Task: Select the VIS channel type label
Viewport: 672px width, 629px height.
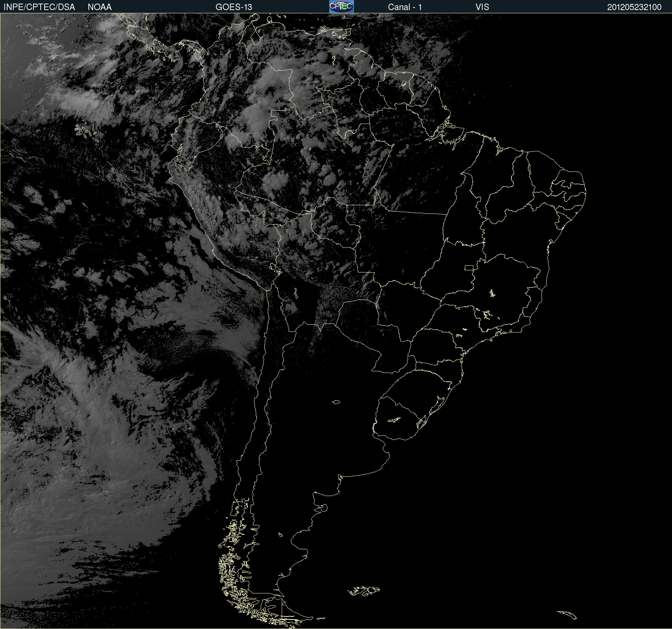Action: click(482, 7)
